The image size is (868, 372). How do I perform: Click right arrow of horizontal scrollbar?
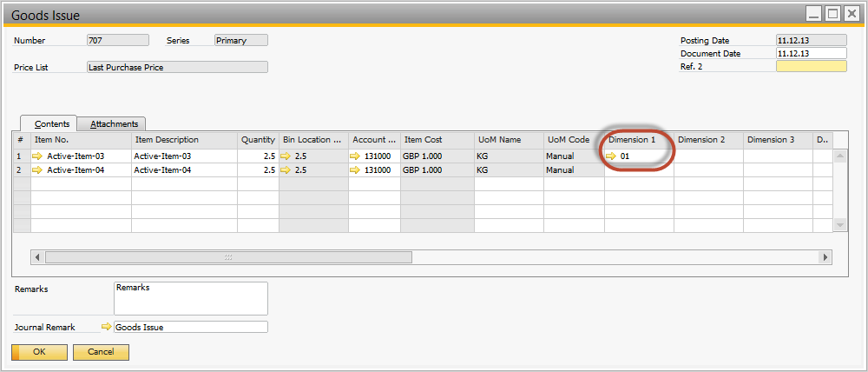coord(826,257)
